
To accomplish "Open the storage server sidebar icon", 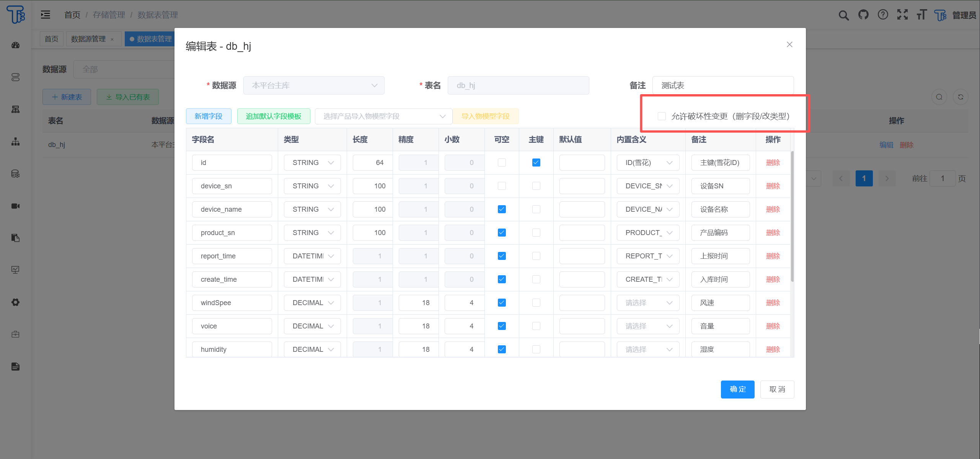I will [15, 77].
